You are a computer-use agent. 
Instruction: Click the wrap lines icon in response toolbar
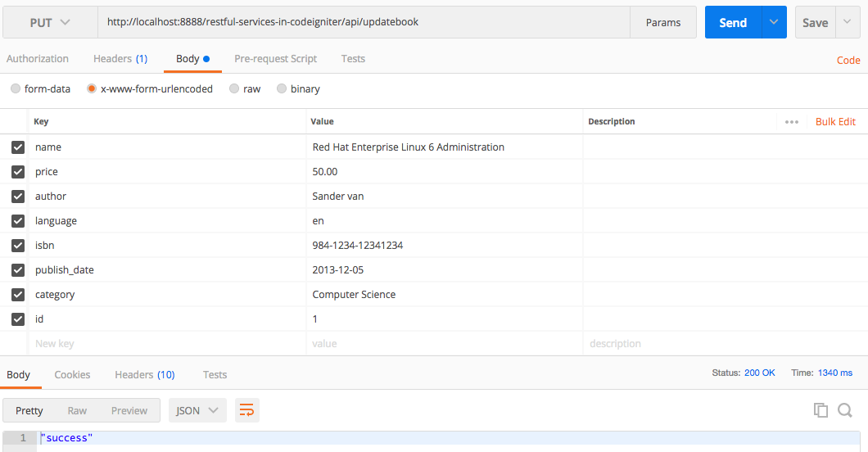click(246, 410)
